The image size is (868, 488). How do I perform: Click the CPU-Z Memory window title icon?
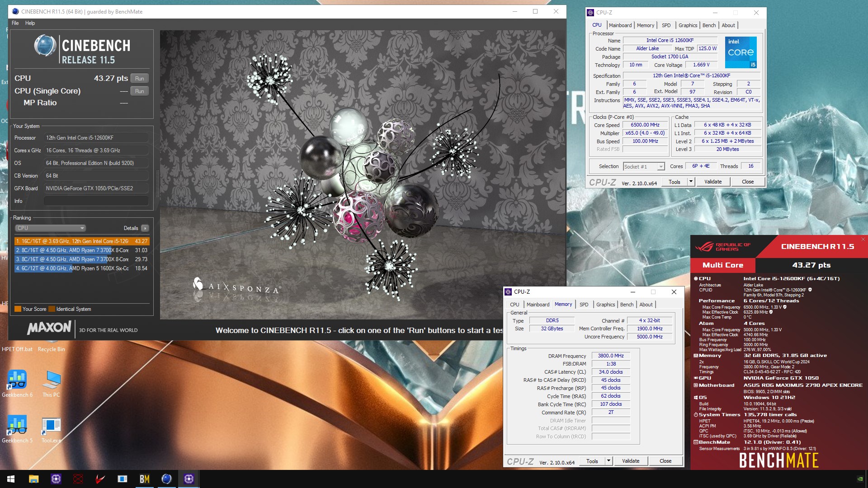point(509,292)
